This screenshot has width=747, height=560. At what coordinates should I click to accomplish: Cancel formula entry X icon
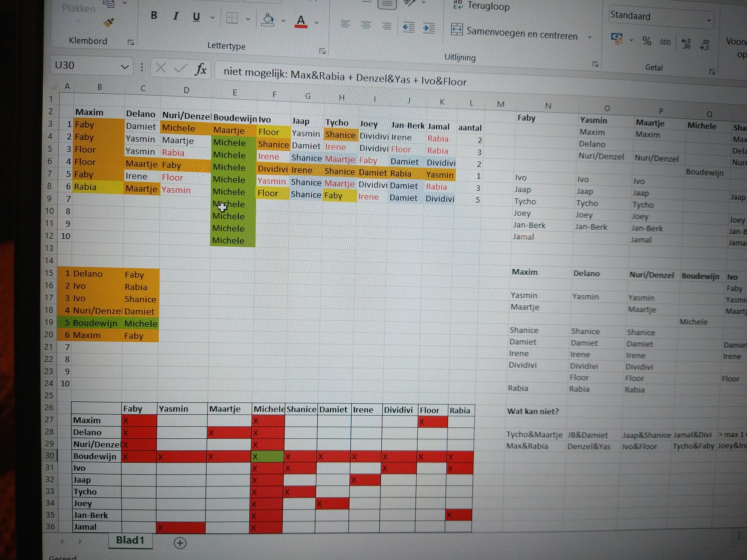(x=160, y=68)
